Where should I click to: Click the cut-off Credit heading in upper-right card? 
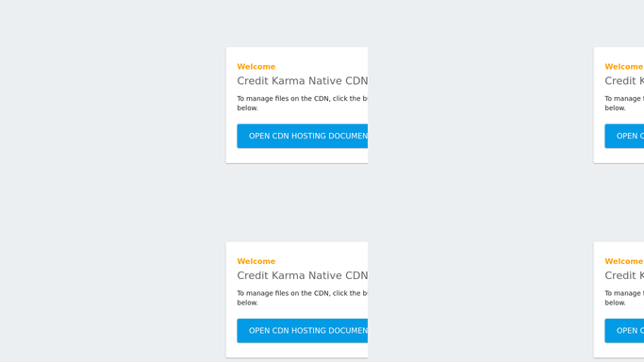(x=624, y=81)
